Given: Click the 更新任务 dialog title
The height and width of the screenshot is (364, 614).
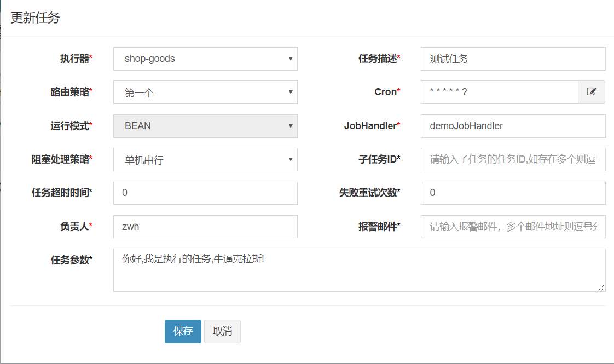Looking at the screenshot, I should tap(35, 18).
